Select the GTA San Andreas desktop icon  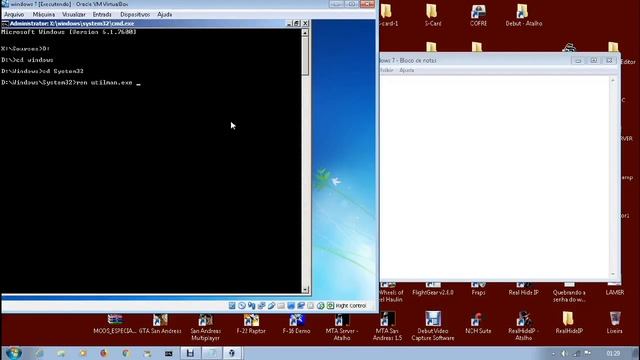[160, 324]
